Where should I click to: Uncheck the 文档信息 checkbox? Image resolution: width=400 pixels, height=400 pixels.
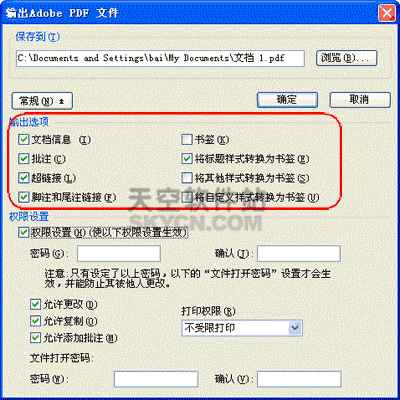(24, 139)
